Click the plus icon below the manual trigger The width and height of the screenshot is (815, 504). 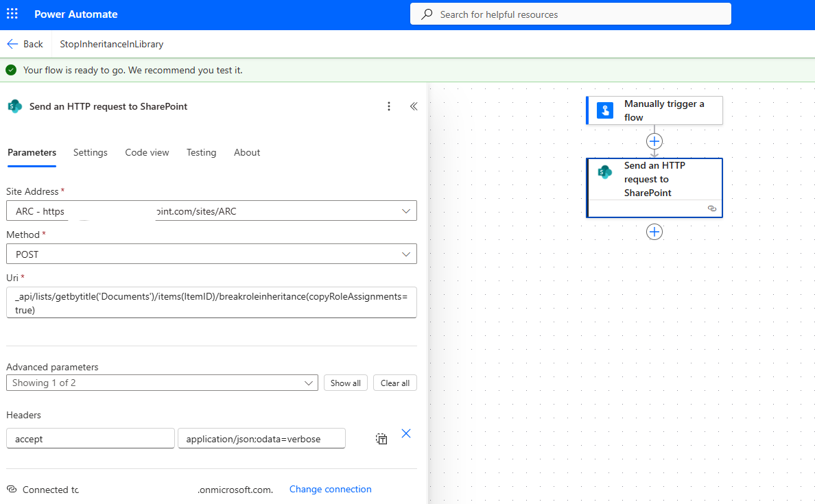click(x=654, y=141)
